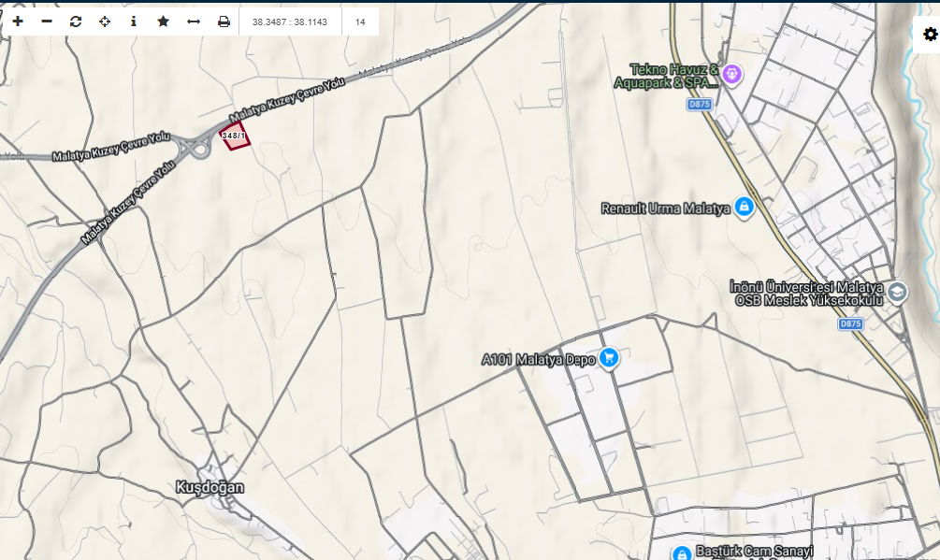940x560 pixels.
Task: Click the refresh map icon
Action: [76, 22]
